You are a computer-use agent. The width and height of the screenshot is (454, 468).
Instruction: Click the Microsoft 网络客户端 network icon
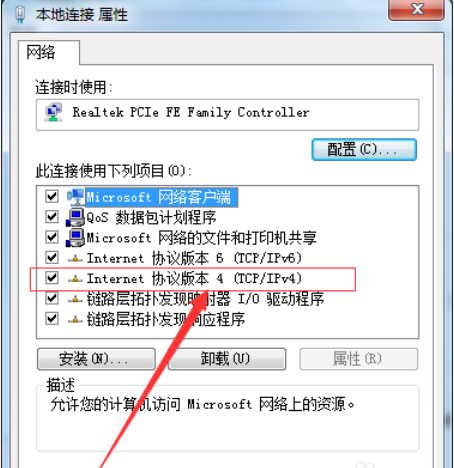(x=76, y=197)
